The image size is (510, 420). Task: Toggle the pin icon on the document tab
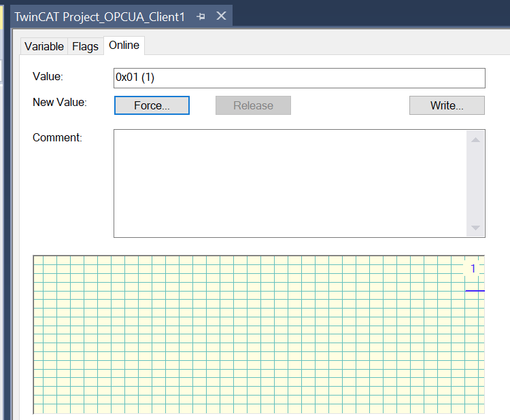201,16
